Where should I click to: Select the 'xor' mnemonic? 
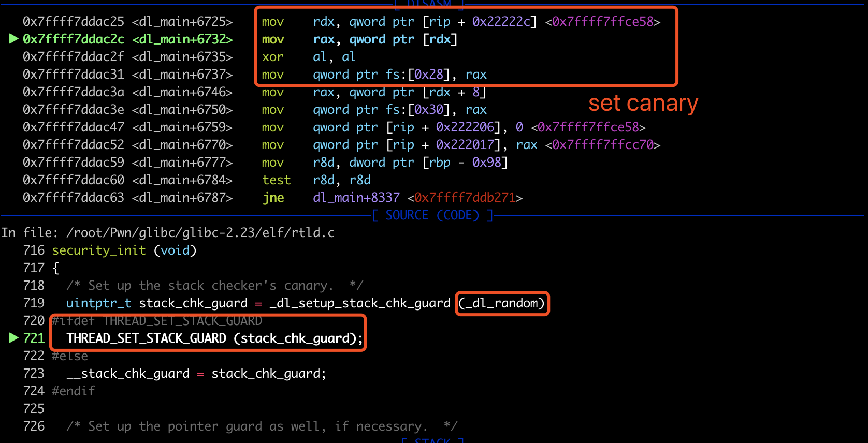pyautogui.click(x=272, y=57)
